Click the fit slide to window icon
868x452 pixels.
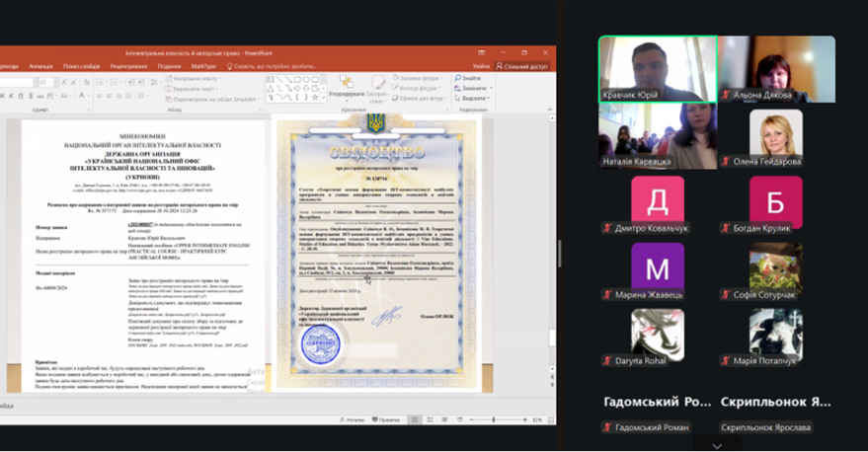point(549,419)
